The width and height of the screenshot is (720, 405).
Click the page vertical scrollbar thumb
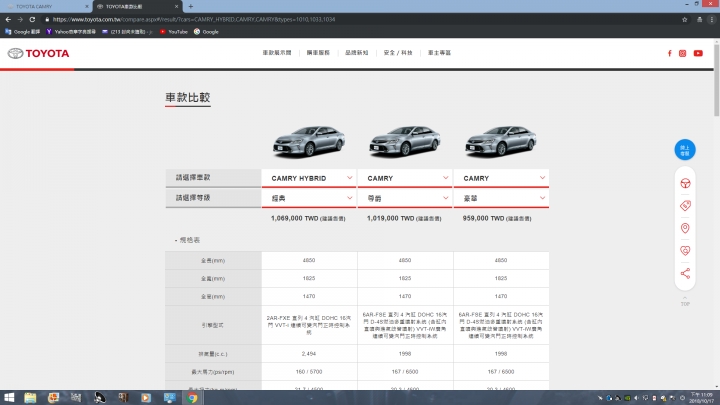click(x=716, y=80)
